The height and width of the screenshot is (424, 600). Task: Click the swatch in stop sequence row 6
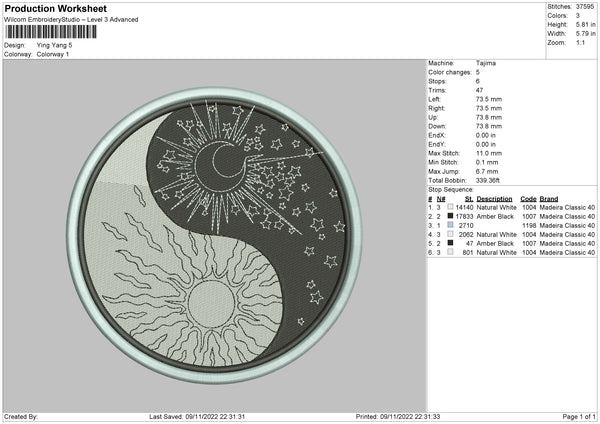click(x=451, y=252)
